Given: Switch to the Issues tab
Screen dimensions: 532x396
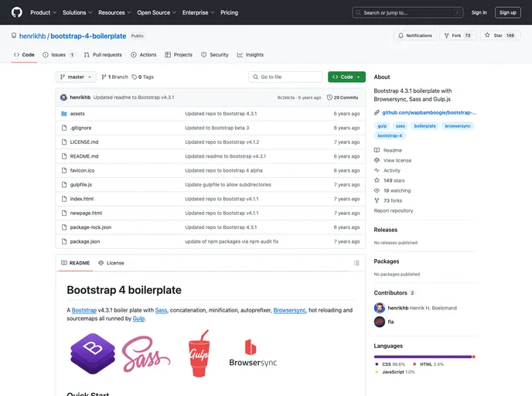Looking at the screenshot, I should pos(58,55).
